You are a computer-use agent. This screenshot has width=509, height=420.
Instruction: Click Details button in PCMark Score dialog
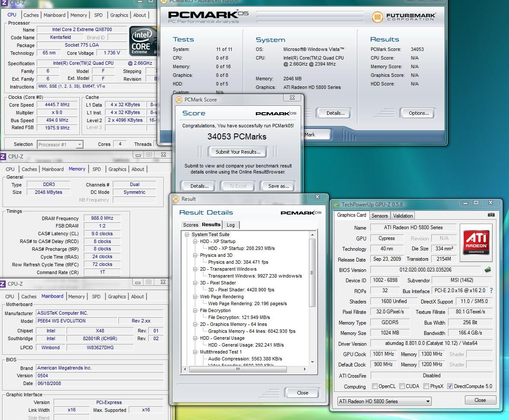click(199, 186)
